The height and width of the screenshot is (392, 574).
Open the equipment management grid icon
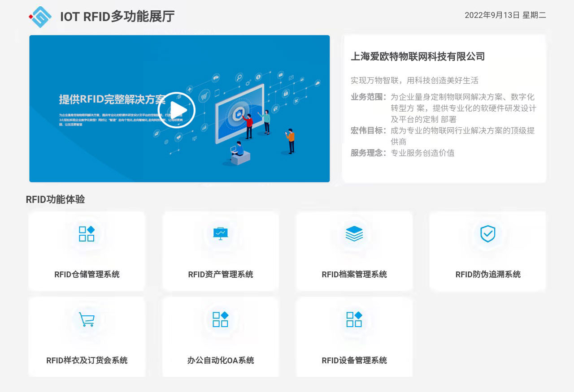pos(354,319)
